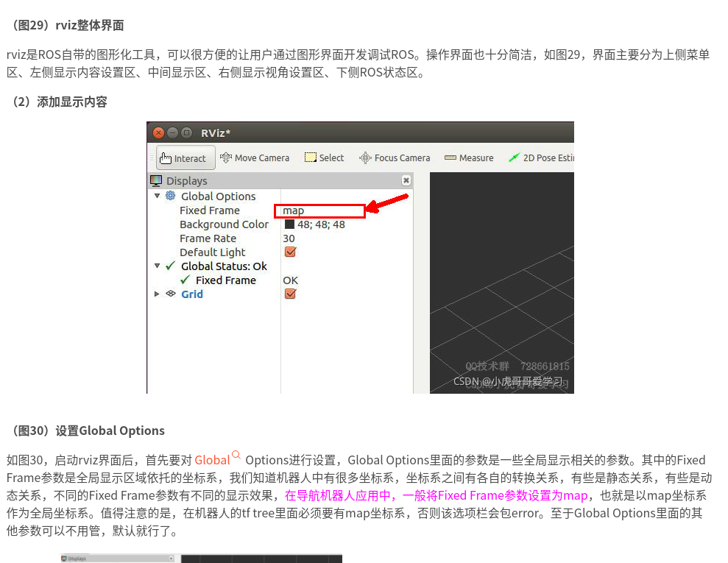Collapse the Global Status: Ok node
Screen dimensions: 728x563
[x=157, y=266]
